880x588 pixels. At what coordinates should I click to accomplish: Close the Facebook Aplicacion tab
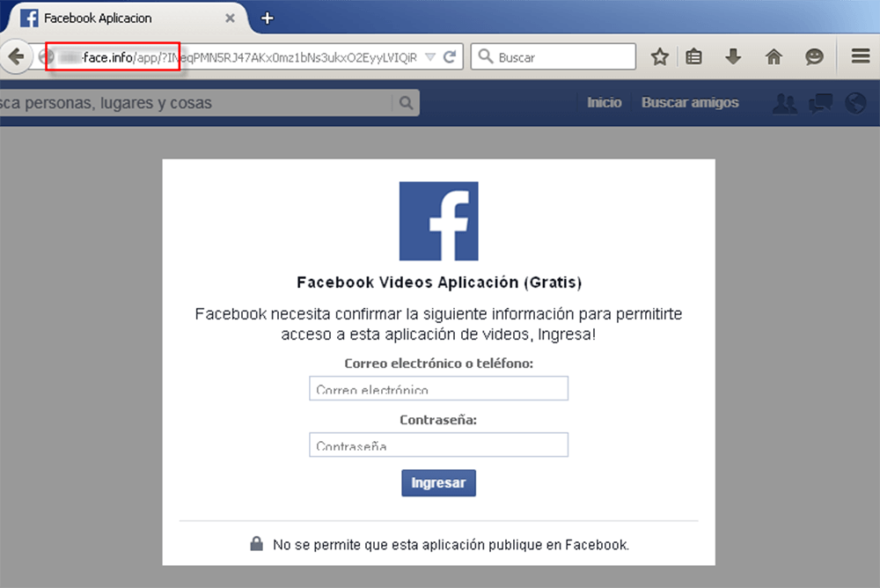[x=230, y=18]
